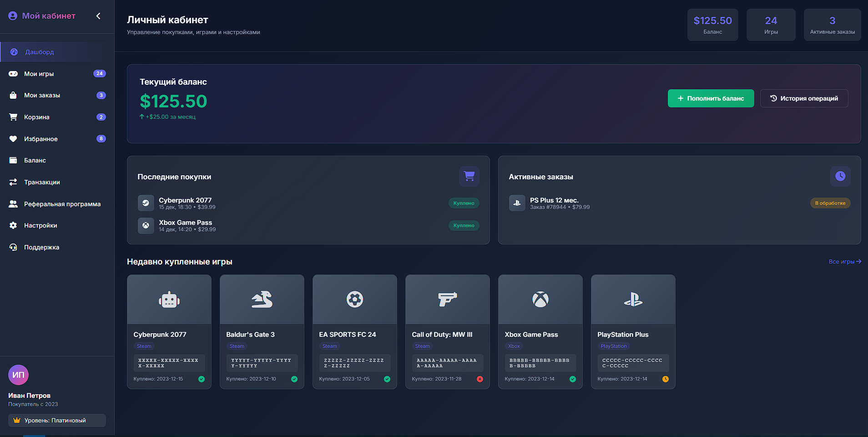Viewport: 868px width, 437px height.
Task: Click the green check status on Xbox Game Pass card
Action: pos(573,379)
